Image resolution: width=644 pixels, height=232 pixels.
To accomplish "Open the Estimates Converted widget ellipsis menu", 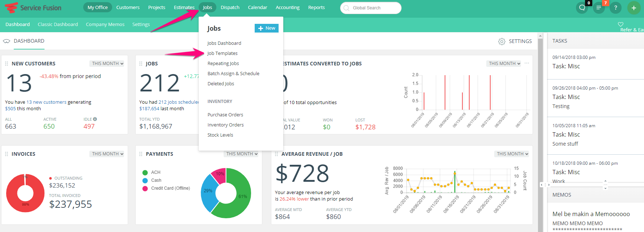I will click(x=527, y=63).
